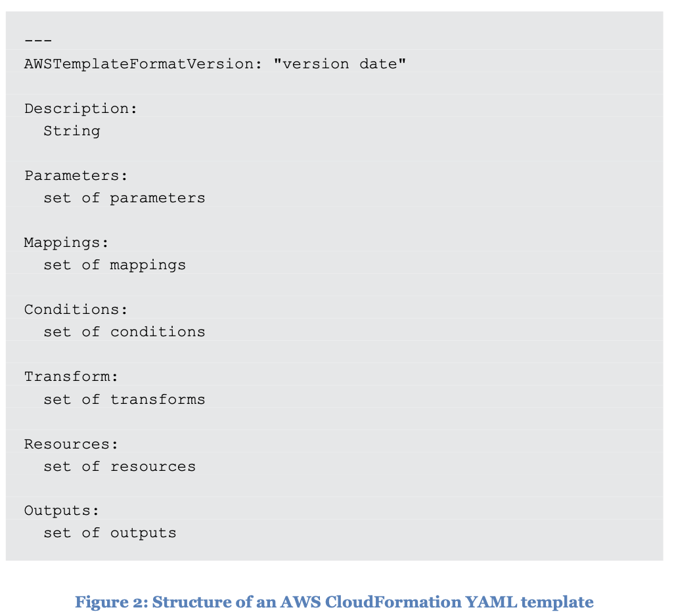Click the YAML document start dashes

(x=38, y=41)
